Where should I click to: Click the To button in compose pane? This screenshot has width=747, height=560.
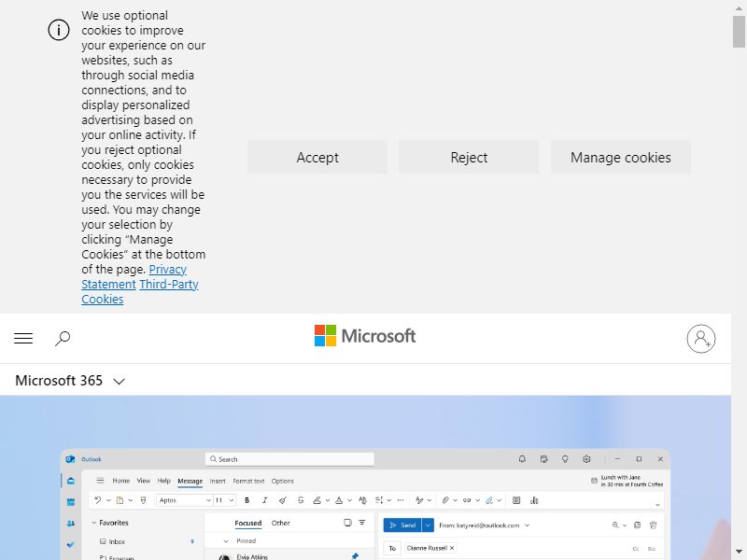point(392,548)
